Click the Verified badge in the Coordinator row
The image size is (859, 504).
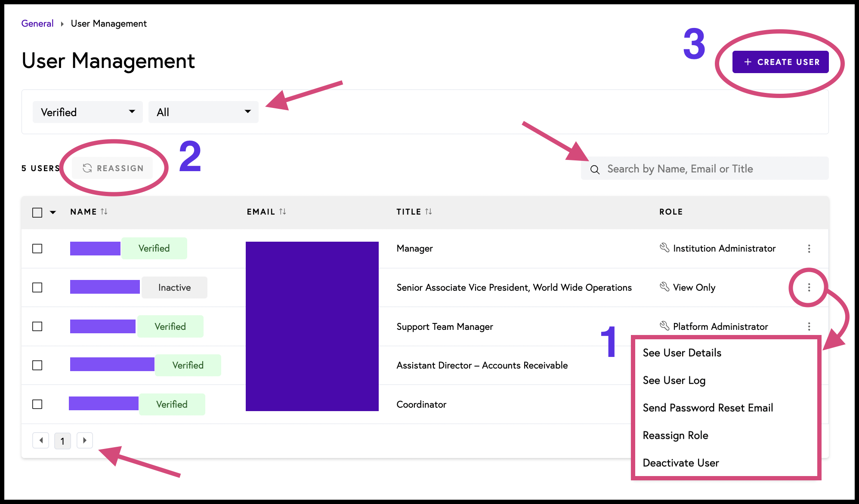pyautogui.click(x=172, y=404)
